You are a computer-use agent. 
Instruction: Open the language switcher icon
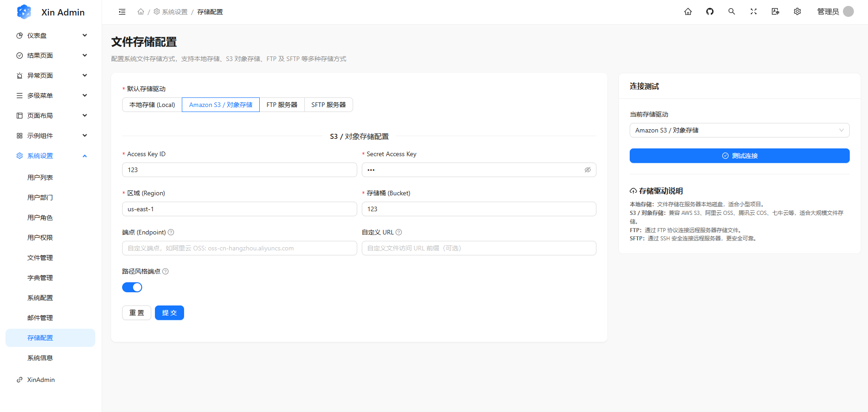coord(775,11)
